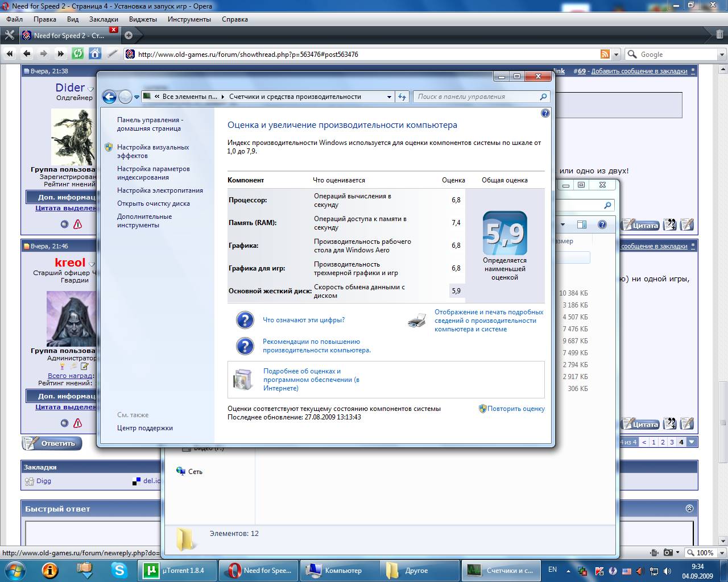This screenshot has height=582, width=728.
Task: Click the printer icon for detailed report
Action: coord(417,321)
